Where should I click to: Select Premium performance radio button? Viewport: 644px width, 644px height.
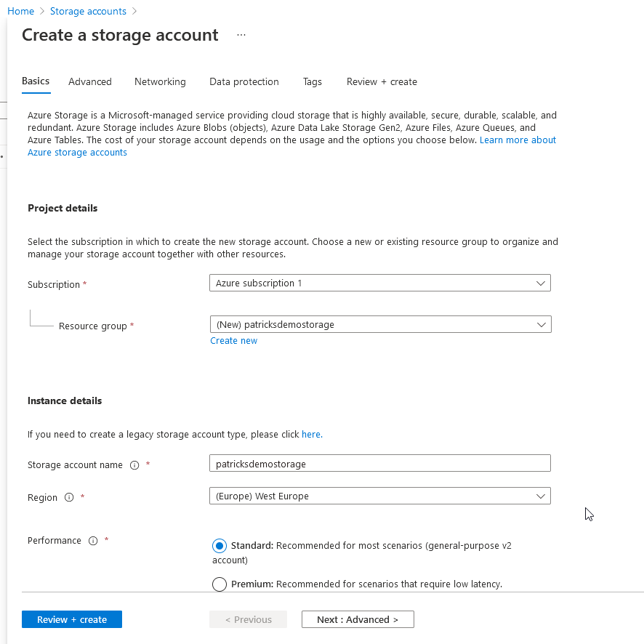point(220,584)
